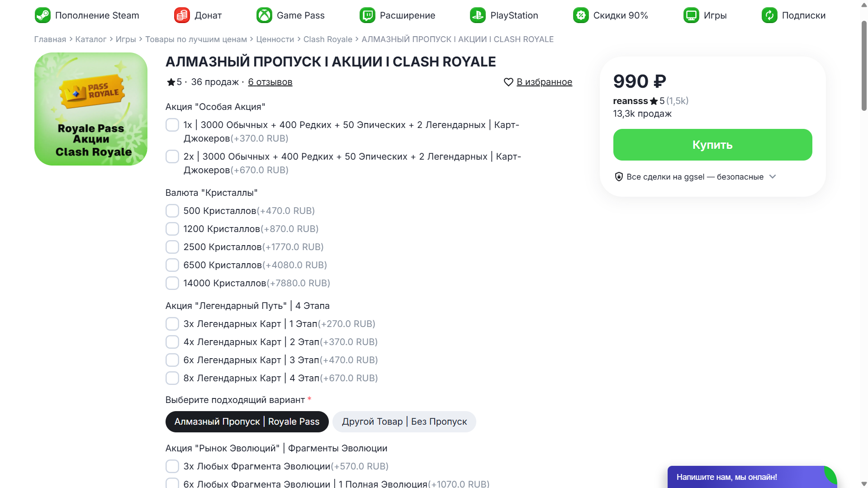Screen dimensions: 868x488
Task: Expand the ggsel safe deals chevron
Action: pyautogui.click(x=773, y=177)
